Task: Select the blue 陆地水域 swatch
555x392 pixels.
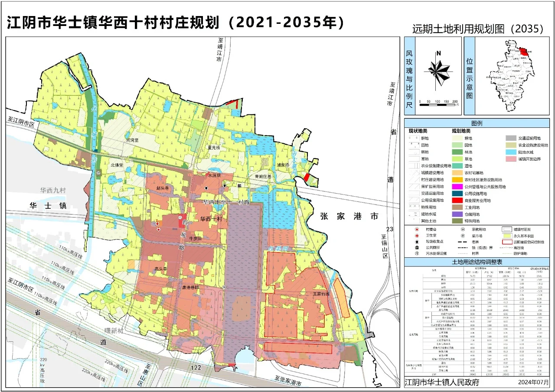Action: (x=511, y=152)
